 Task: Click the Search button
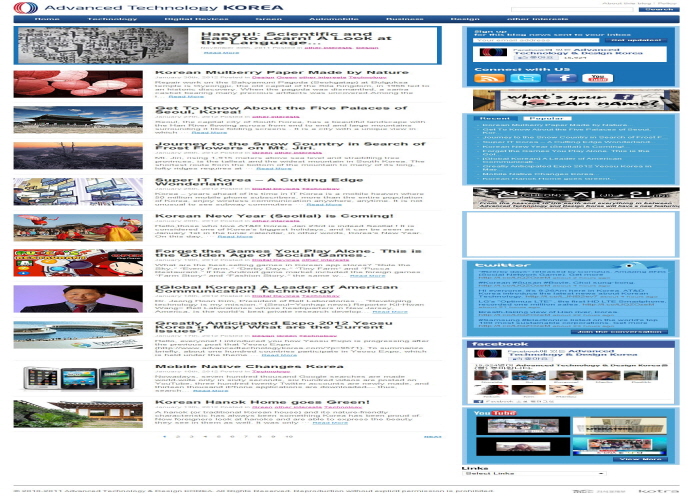[x=659, y=9]
